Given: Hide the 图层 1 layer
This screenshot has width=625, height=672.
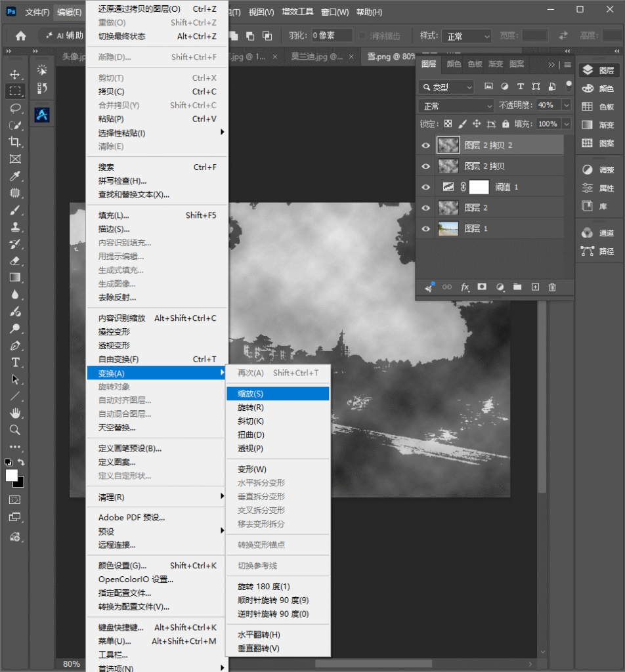Looking at the screenshot, I should [425, 229].
